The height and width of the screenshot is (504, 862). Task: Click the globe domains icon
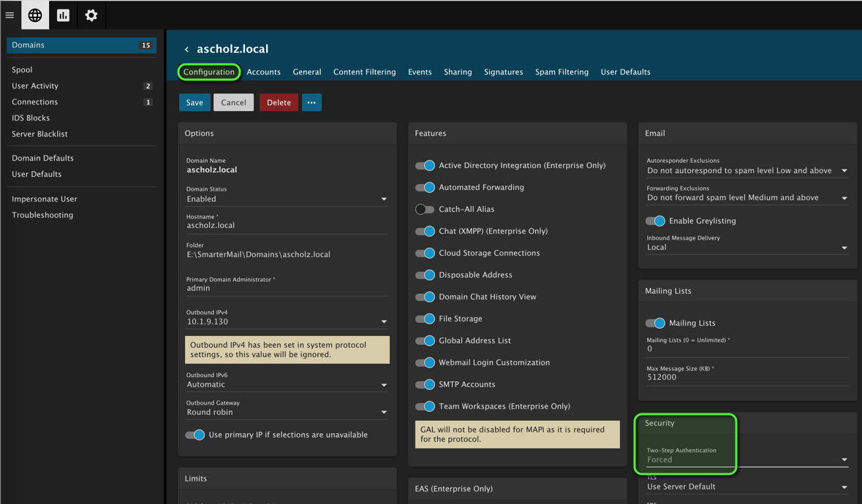tap(35, 15)
